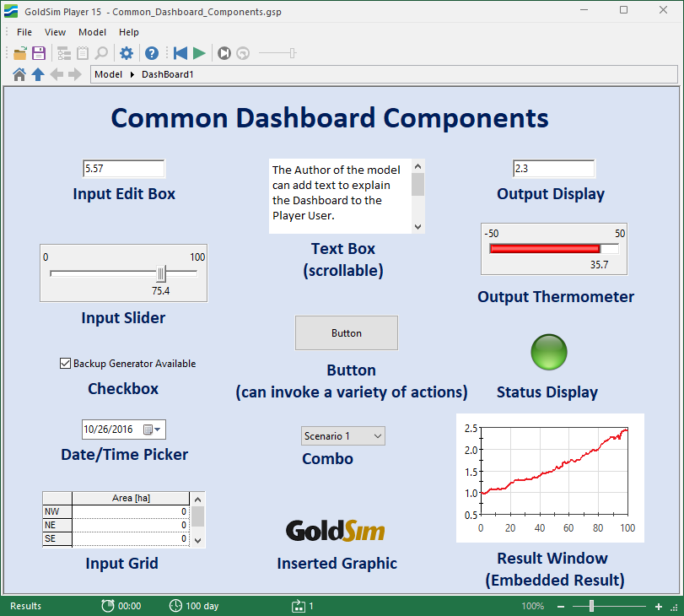Run the model with the green play icon
This screenshot has height=616, width=684.
pos(199,53)
